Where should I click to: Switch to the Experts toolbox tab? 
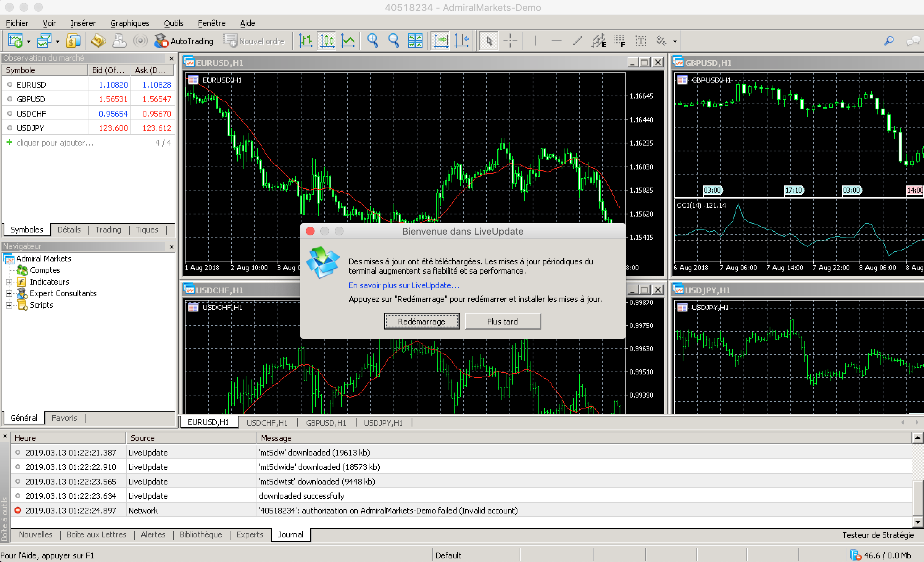(x=250, y=534)
